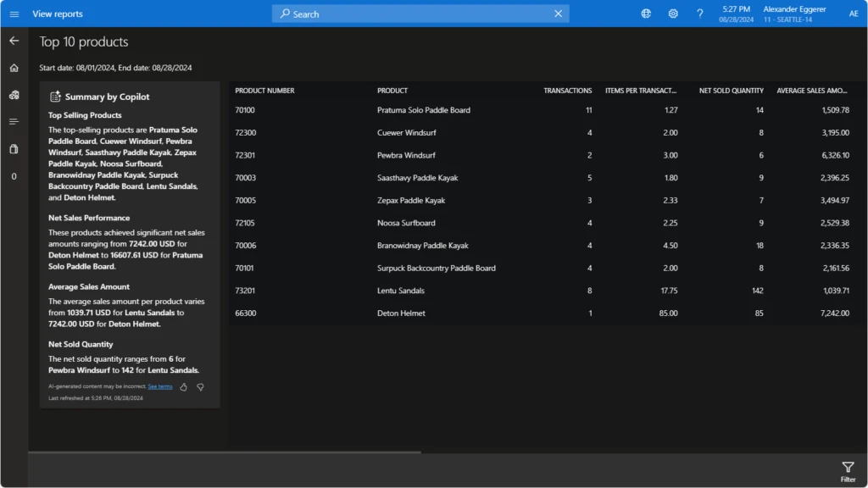Open the Settings gear icon
This screenshot has height=488, width=868.
[673, 14]
